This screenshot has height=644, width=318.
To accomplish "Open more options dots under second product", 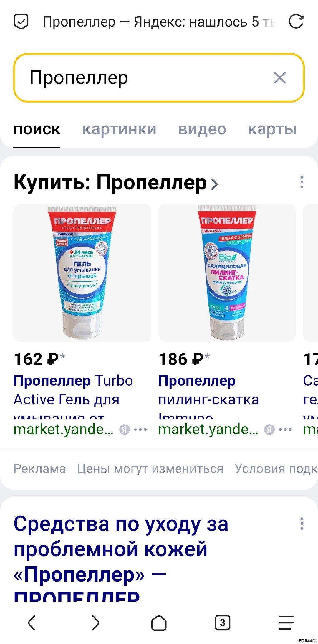I will 285,430.
